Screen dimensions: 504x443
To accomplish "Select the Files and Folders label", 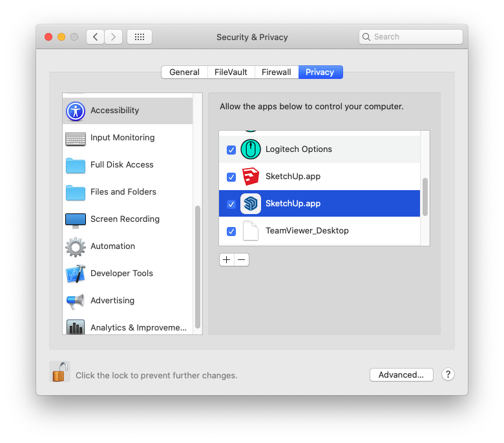I will (x=123, y=191).
